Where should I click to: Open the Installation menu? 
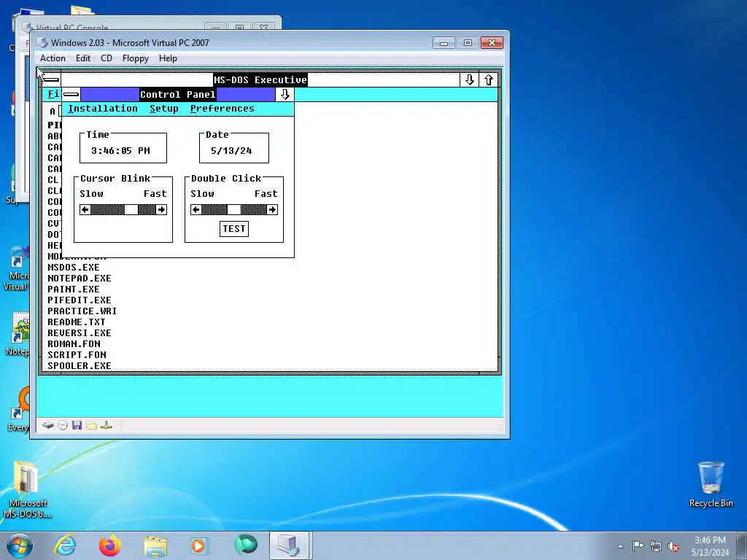pos(102,109)
